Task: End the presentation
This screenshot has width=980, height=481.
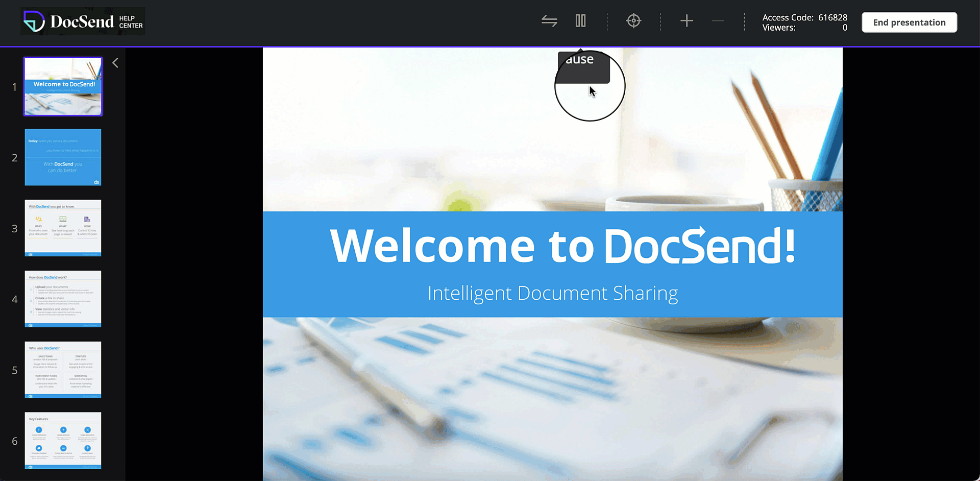Action: click(x=909, y=22)
